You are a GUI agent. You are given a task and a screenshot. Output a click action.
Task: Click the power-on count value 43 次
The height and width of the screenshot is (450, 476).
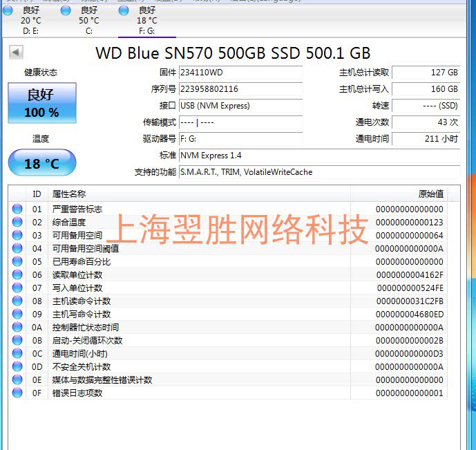(x=426, y=122)
